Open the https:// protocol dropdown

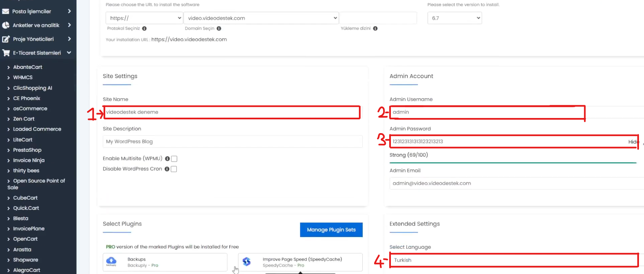pyautogui.click(x=144, y=18)
